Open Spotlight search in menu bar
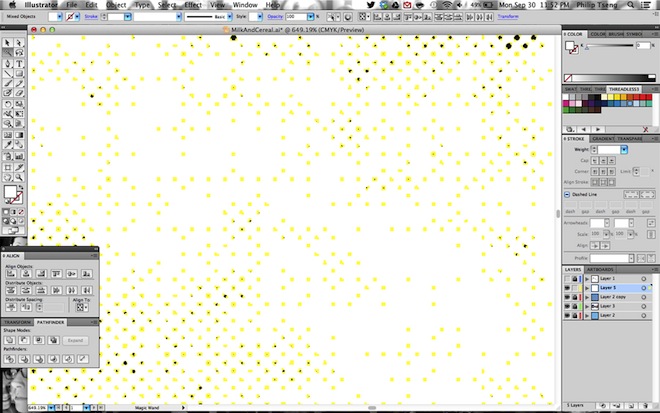 tap(630, 5)
